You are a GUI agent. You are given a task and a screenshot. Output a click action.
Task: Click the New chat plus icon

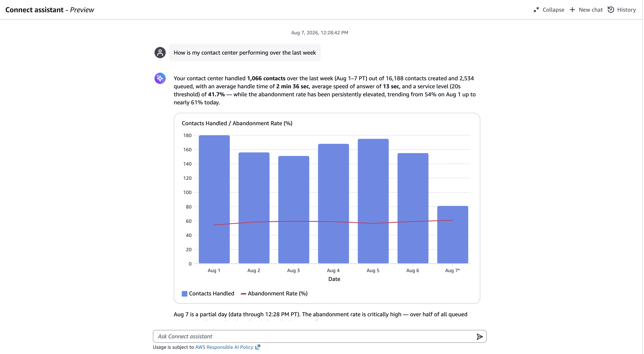tap(572, 10)
